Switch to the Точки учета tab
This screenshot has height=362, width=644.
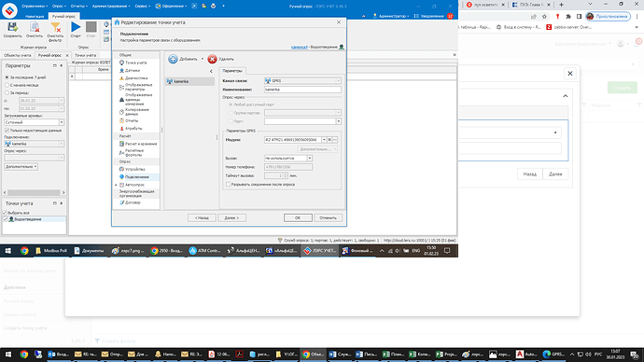[x=86, y=55]
